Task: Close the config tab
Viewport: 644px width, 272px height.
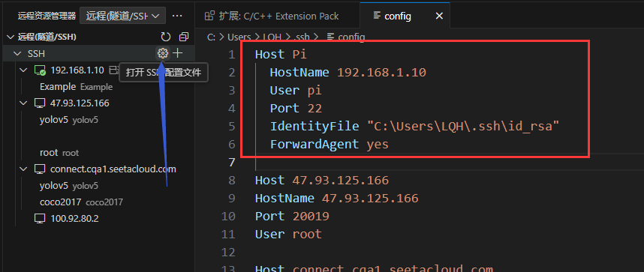Action: pos(439,16)
